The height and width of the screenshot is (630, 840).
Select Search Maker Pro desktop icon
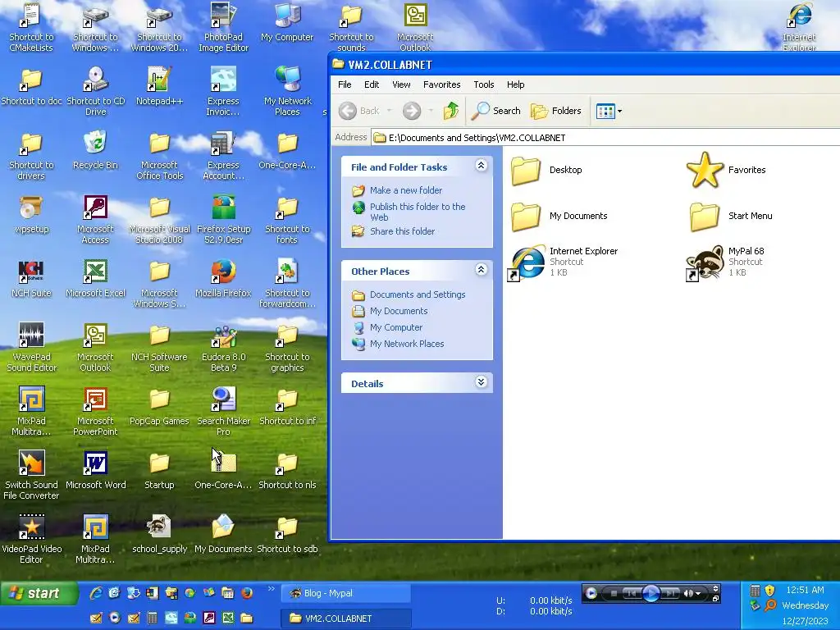pos(223,412)
